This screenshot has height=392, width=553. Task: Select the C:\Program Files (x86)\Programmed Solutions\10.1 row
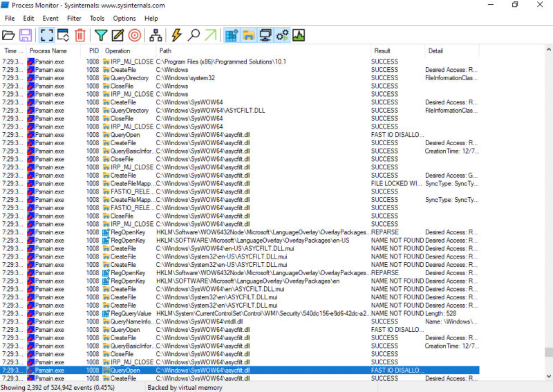[240, 62]
